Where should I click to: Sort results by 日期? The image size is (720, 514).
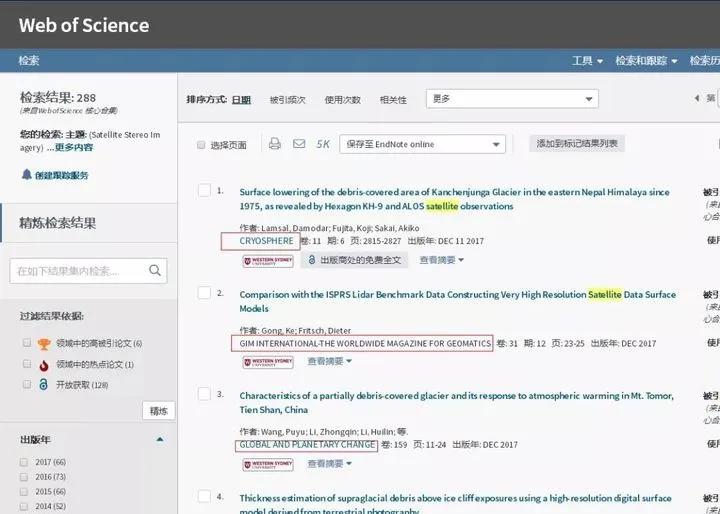pos(241,100)
